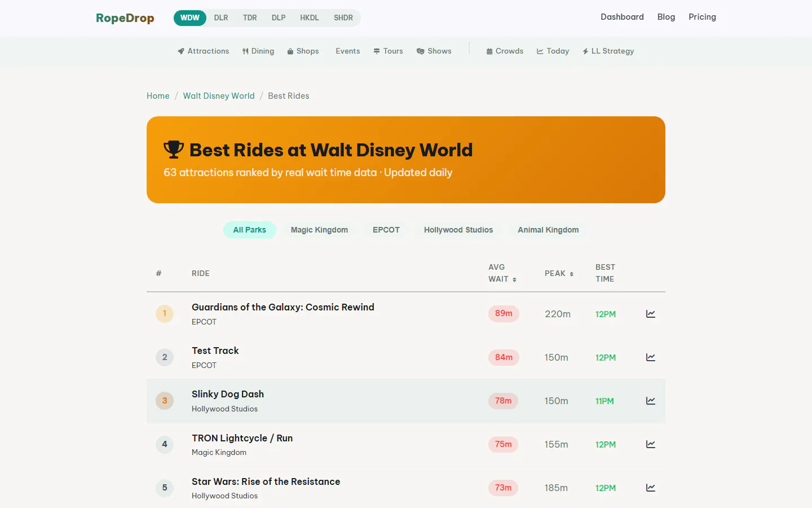812x508 pixels.
Task: Open Shows with masks icon
Action: (434, 51)
